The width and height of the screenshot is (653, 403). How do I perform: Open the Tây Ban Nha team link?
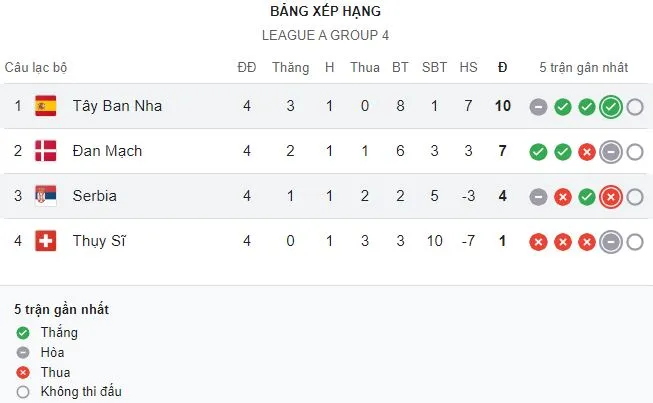[x=117, y=106]
